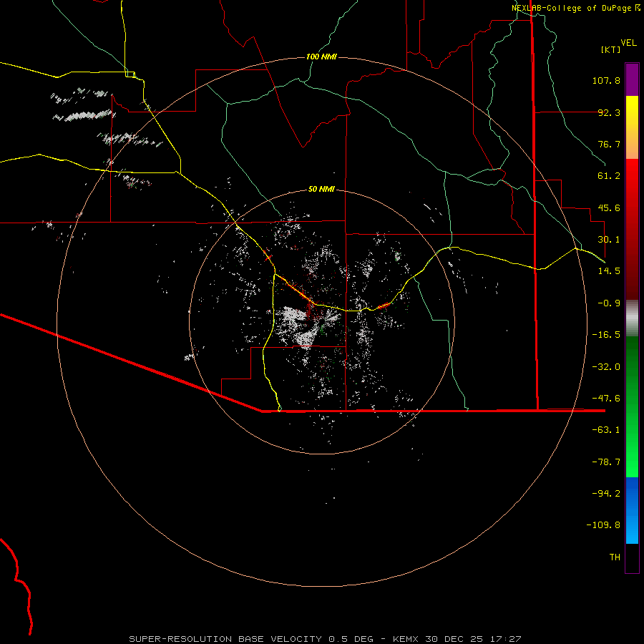Select the -63.1 legend value

606,430
